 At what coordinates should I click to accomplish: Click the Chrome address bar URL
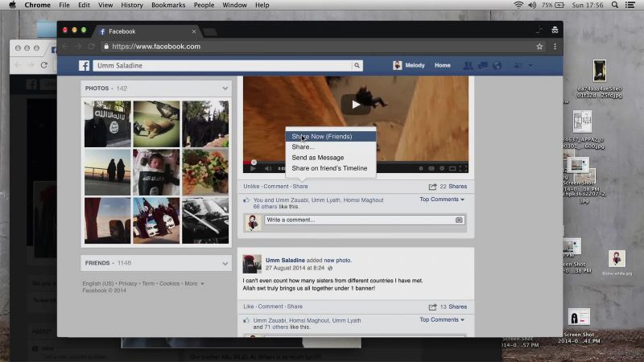[x=156, y=47]
